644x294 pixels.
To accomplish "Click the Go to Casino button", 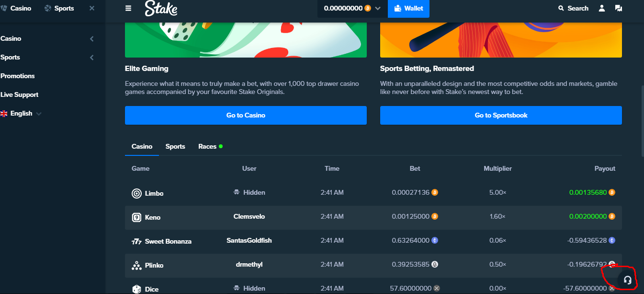I will pyautogui.click(x=246, y=115).
